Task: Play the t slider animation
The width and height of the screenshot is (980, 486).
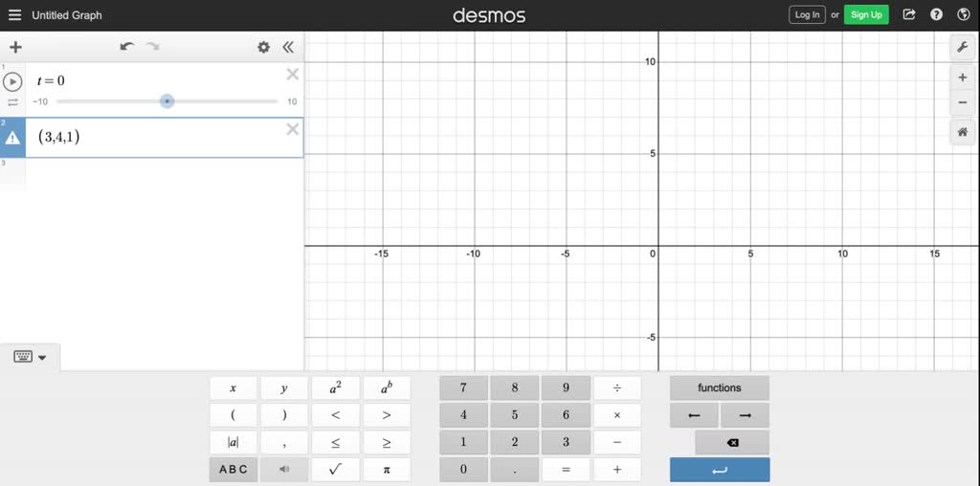Action: click(13, 81)
